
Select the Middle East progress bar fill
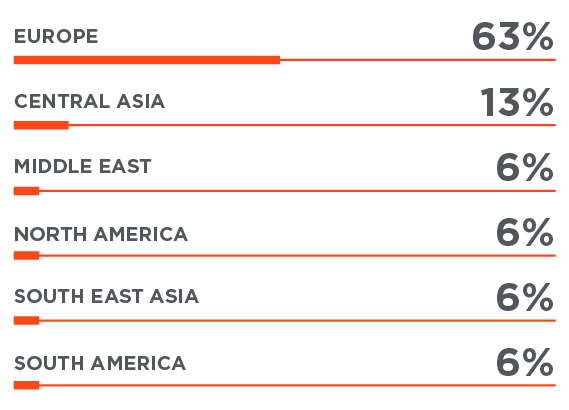(26, 191)
